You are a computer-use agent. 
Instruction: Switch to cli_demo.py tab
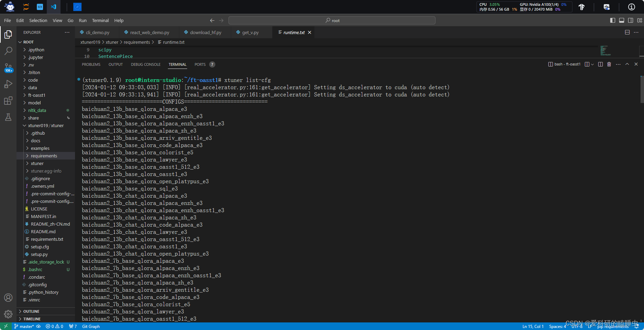click(x=97, y=32)
